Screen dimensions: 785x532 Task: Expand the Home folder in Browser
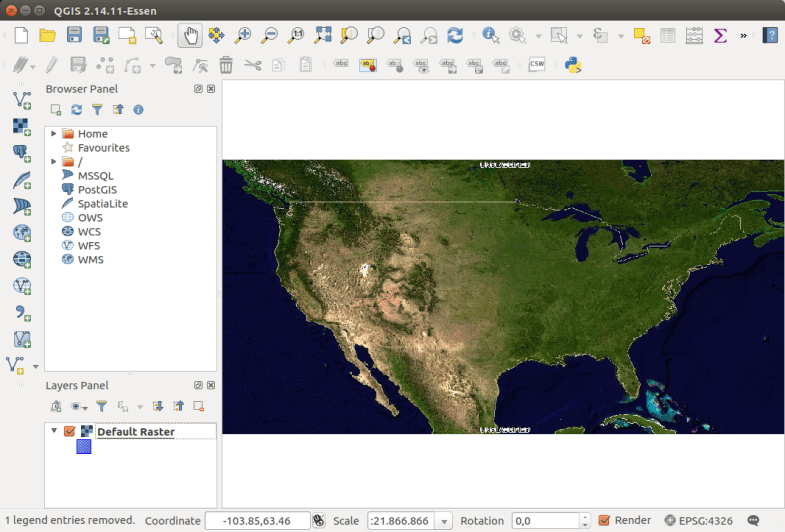click(53, 133)
